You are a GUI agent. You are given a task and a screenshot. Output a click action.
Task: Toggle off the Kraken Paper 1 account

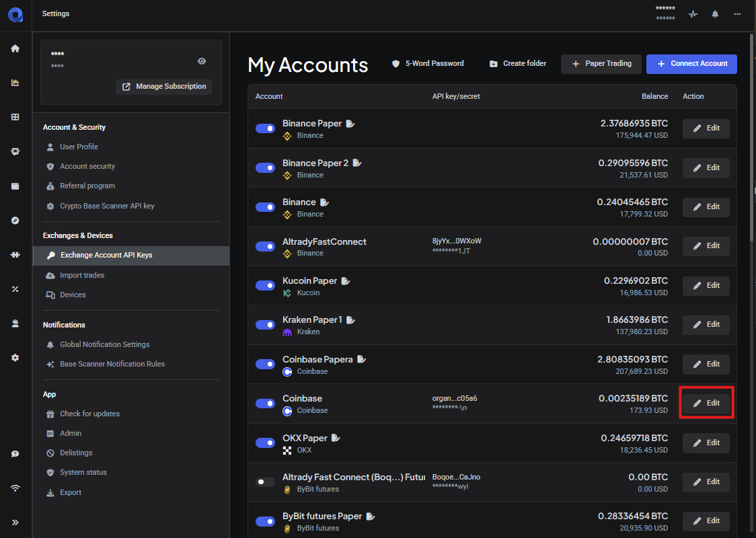(x=265, y=325)
